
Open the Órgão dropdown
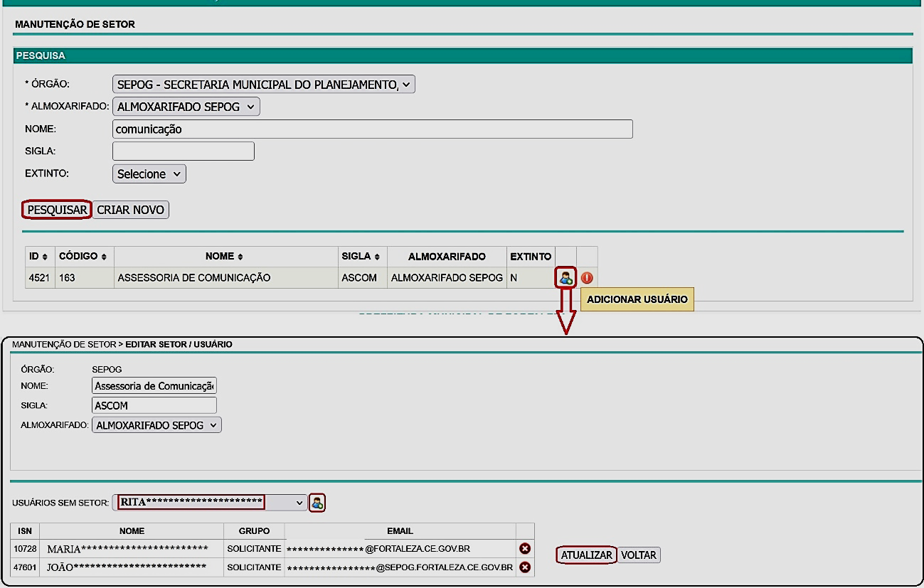(264, 85)
